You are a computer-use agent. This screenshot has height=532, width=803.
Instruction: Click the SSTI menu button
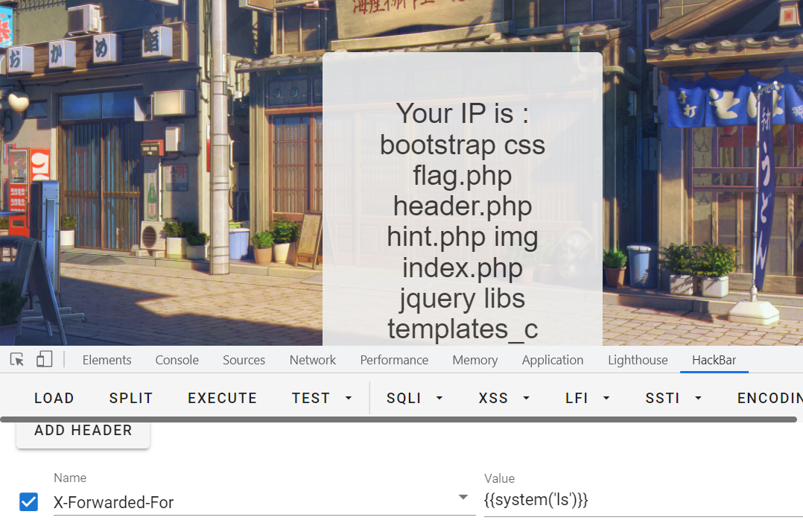tap(662, 398)
